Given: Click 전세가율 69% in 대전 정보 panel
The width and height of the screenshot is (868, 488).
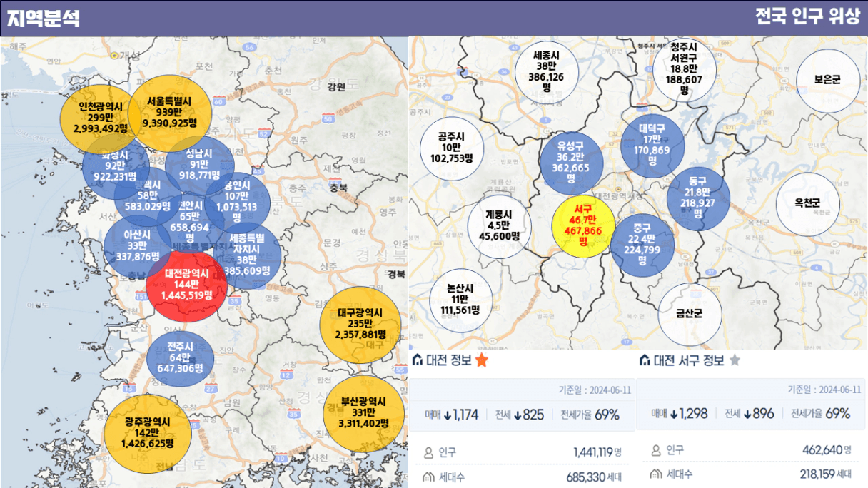Looking at the screenshot, I should [590, 415].
